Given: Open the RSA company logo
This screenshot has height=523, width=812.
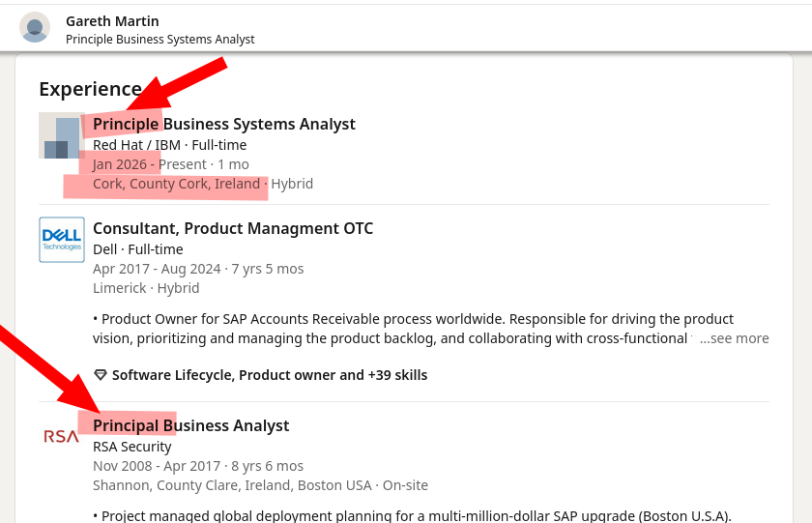Looking at the screenshot, I should pyautogui.click(x=61, y=436).
